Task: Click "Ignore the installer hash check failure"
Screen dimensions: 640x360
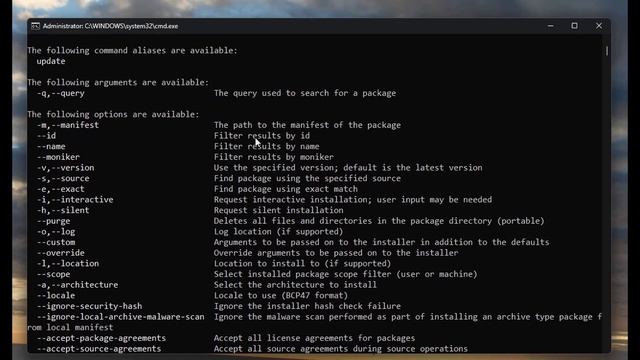Action: click(x=307, y=305)
